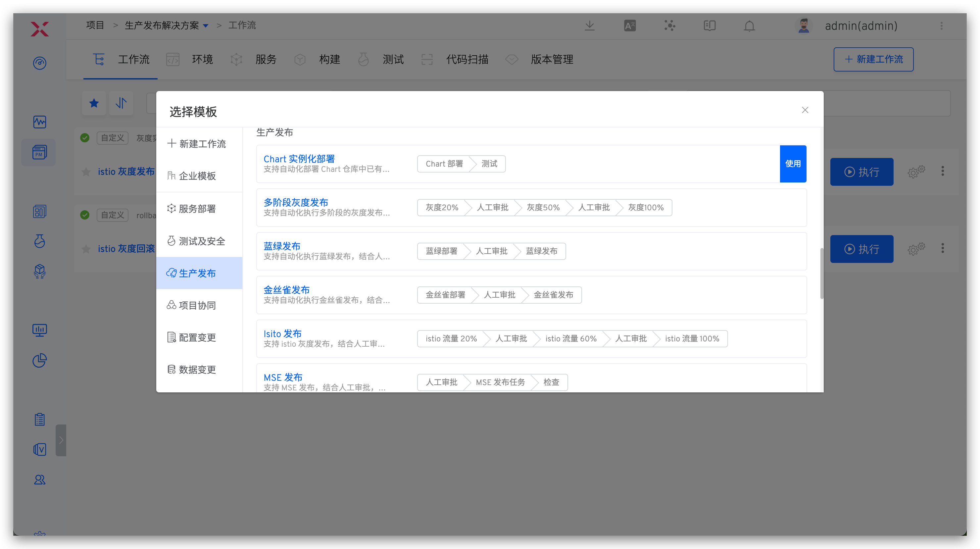This screenshot has height=549, width=980.
Task: Open the istio 灰度发布 workflow link
Action: click(x=126, y=172)
